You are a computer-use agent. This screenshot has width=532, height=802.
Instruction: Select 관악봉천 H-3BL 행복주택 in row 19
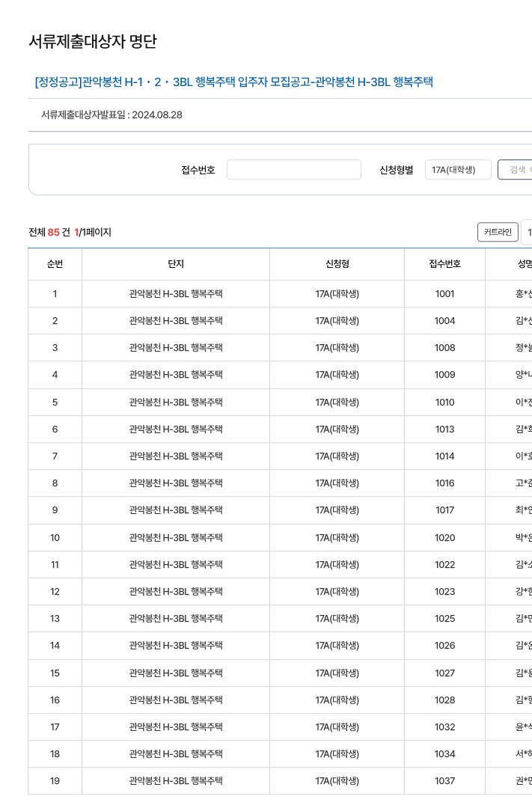pyautogui.click(x=176, y=780)
